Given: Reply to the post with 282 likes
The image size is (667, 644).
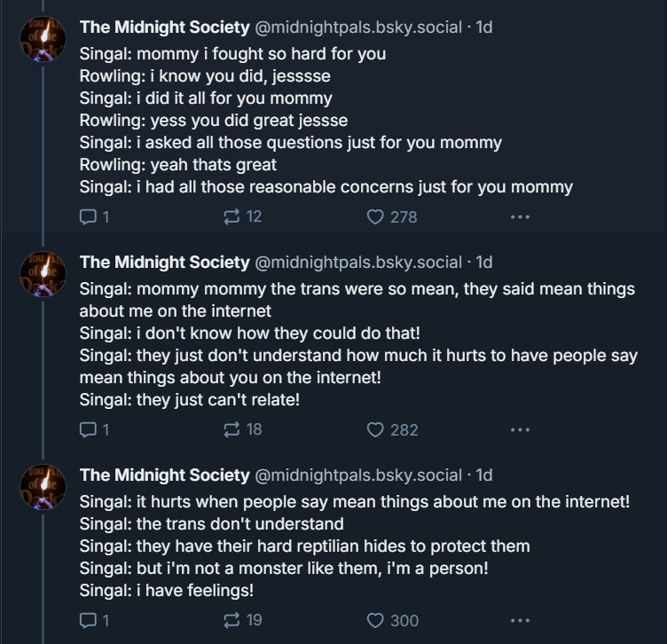Looking at the screenshot, I should [x=94, y=430].
